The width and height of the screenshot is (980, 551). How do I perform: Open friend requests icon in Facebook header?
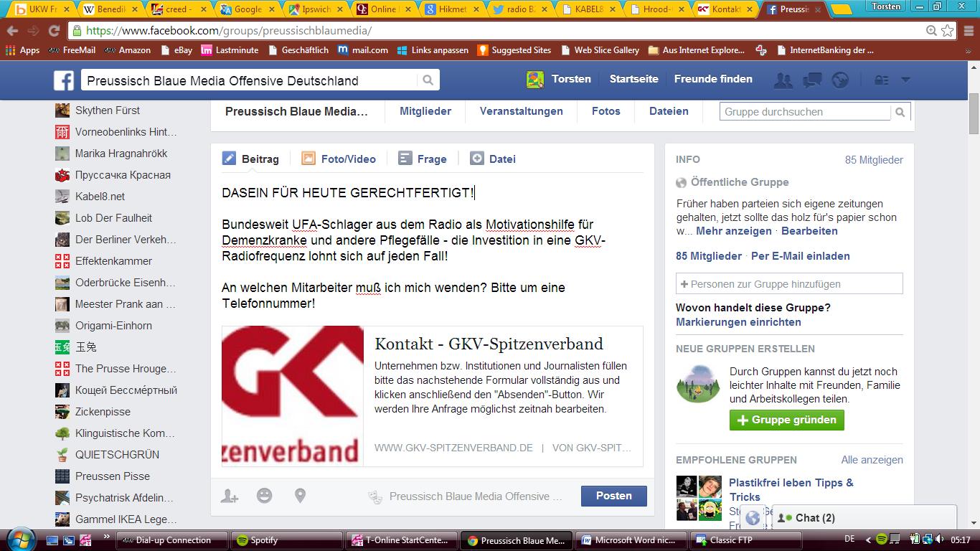click(x=783, y=80)
